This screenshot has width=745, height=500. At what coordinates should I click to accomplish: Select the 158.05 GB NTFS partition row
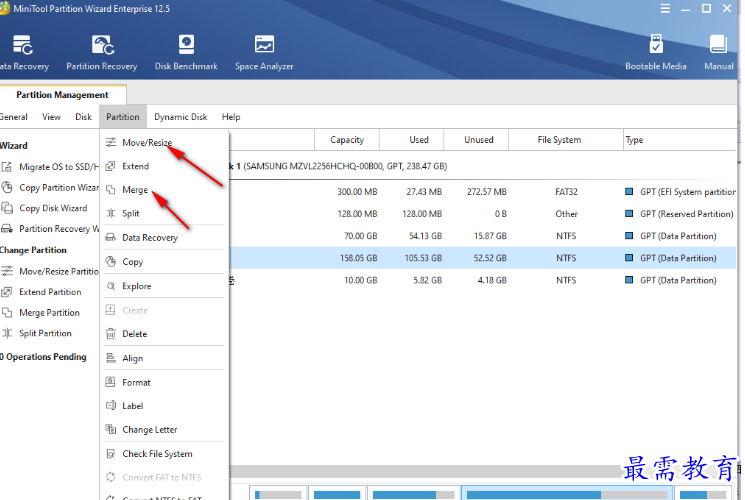(483, 258)
